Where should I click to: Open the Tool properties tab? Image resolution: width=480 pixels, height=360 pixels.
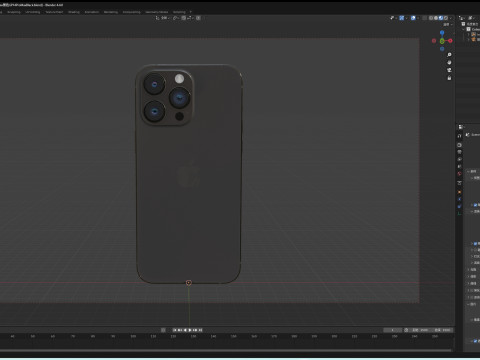[459, 136]
